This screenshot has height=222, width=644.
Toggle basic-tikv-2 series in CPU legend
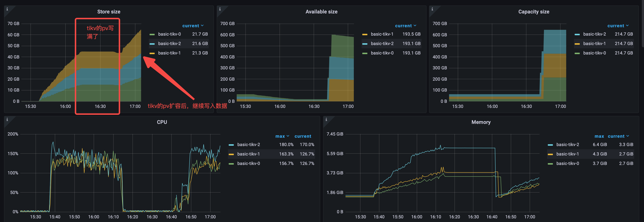tap(248, 144)
